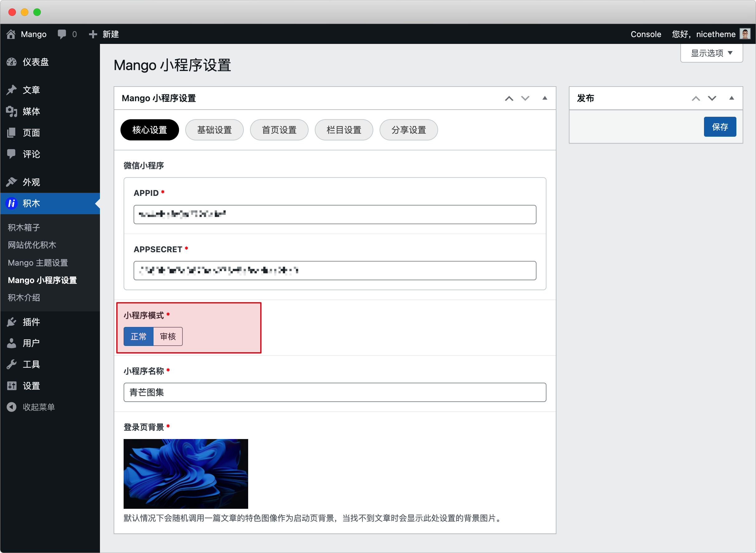Click the Mango home icon in admin bar
Image resolution: width=756 pixels, height=553 pixels.
(x=11, y=34)
